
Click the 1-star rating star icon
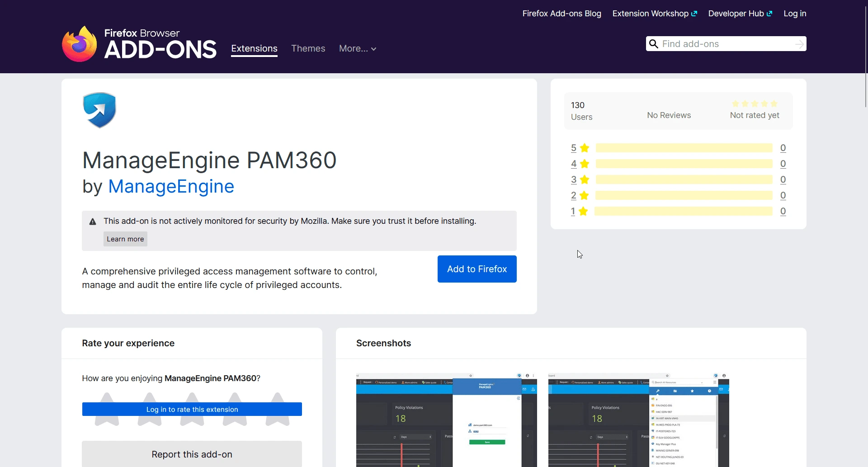(x=583, y=211)
